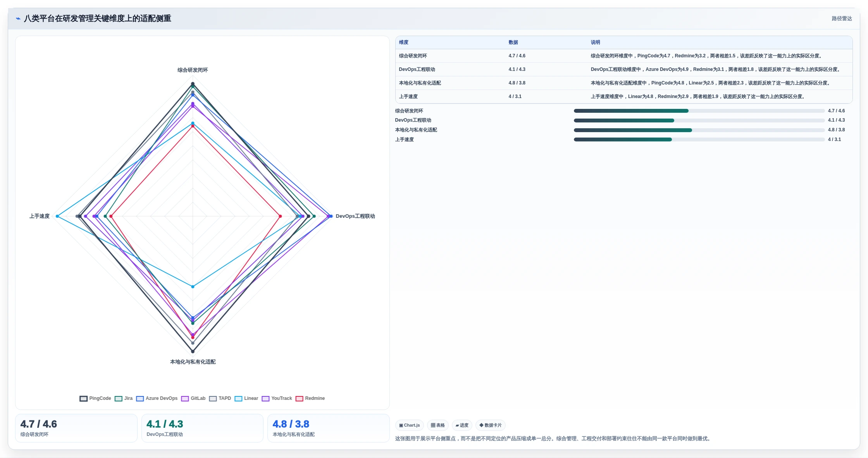The image size is (868, 458).
Task: Click table value 4 / 3.1
Action: (515, 96)
